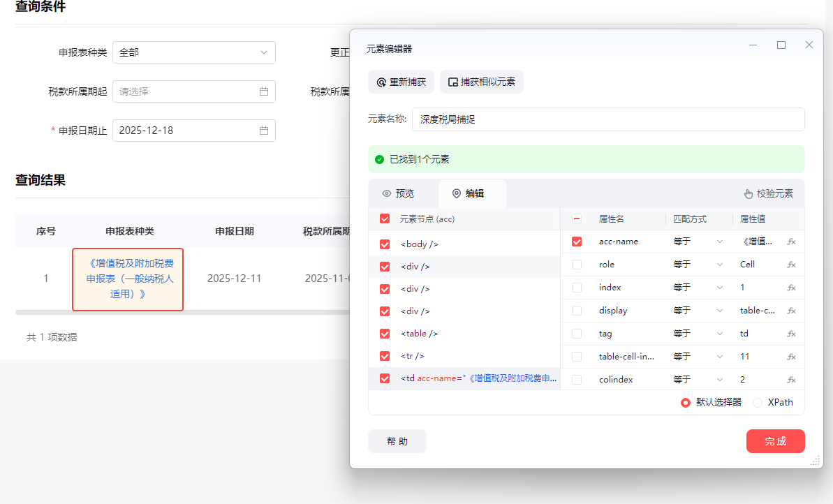Click the 元素名称 input field
This screenshot has width=833, height=504.
pos(607,119)
